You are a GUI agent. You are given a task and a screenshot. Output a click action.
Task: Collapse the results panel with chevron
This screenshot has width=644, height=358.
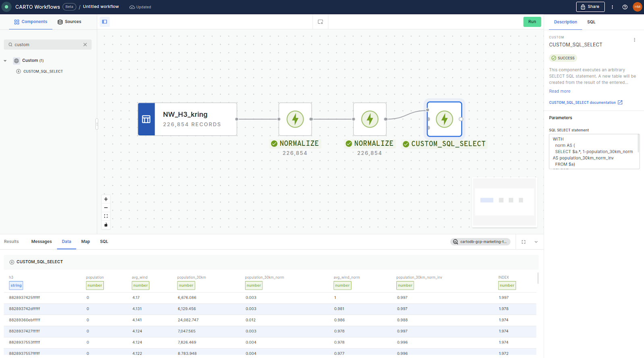[x=536, y=242]
